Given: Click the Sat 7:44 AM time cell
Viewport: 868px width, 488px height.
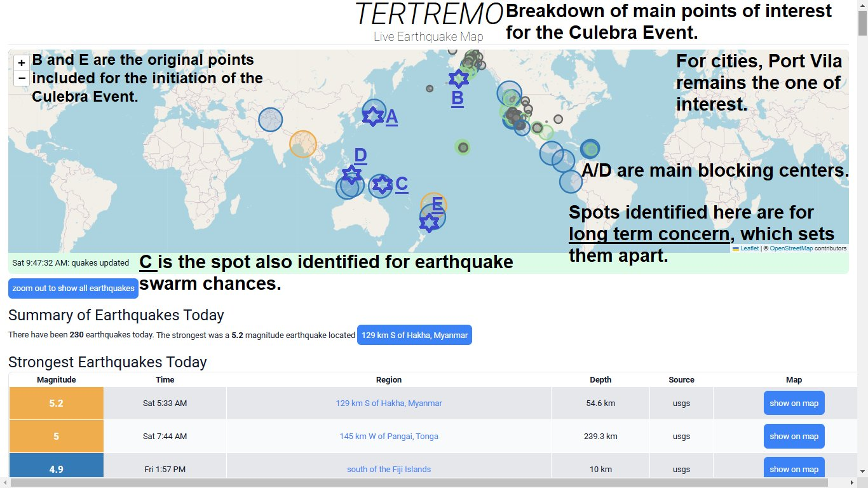Looking at the screenshot, I should [x=165, y=437].
